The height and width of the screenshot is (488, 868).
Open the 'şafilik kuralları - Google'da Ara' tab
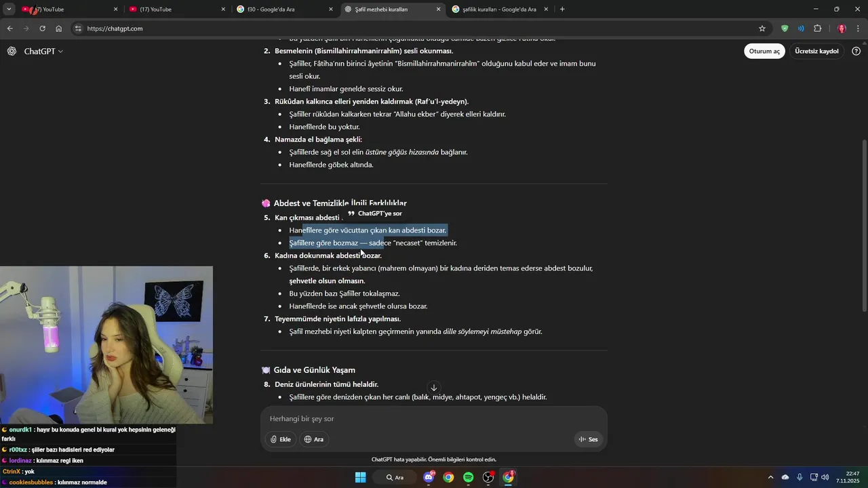tap(500, 9)
